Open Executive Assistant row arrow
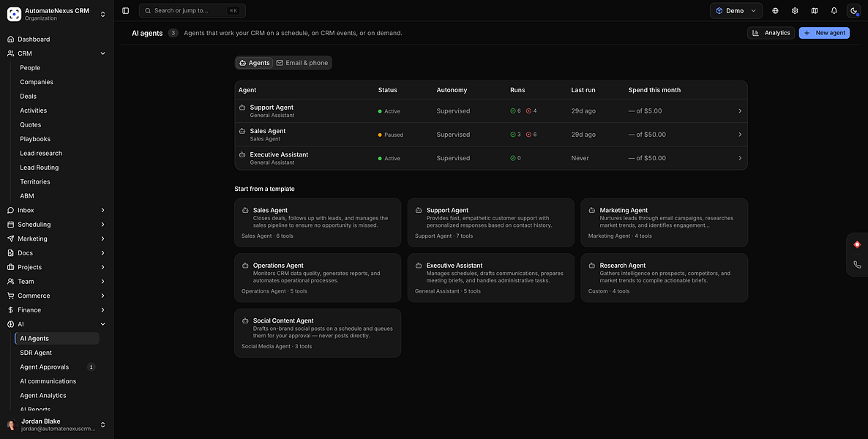 [x=740, y=158]
